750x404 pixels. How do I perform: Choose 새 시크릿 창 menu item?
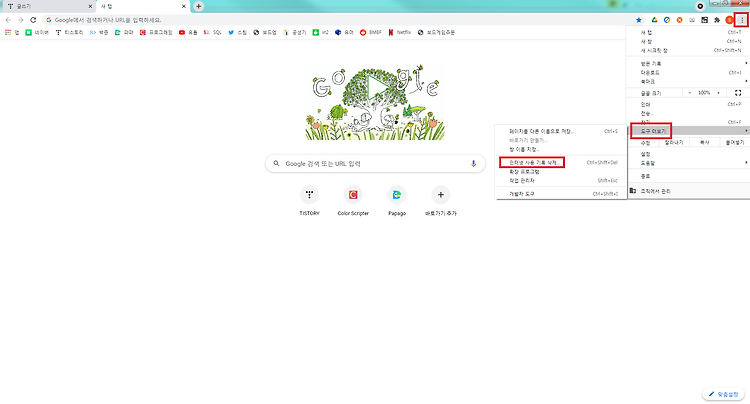click(687, 50)
